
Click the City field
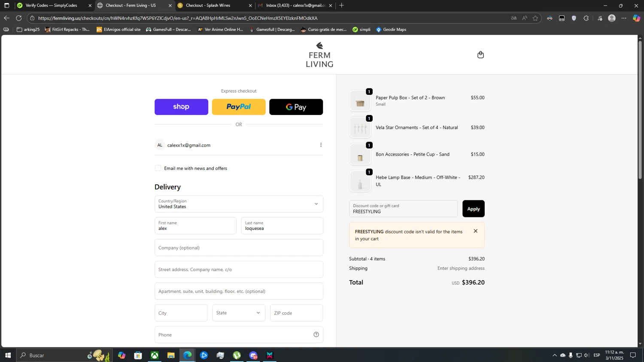point(181,313)
